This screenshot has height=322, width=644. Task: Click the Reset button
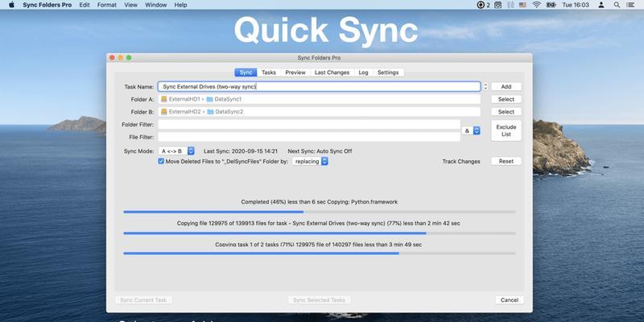[x=506, y=162]
